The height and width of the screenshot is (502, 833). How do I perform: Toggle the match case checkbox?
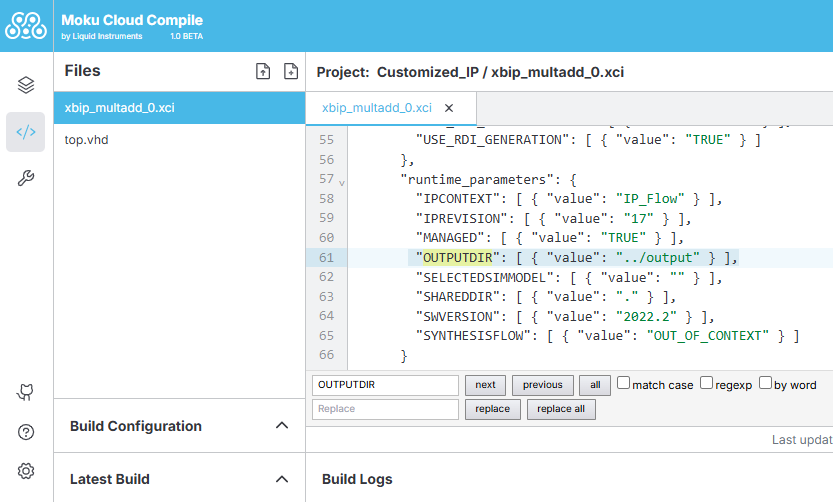(x=623, y=383)
